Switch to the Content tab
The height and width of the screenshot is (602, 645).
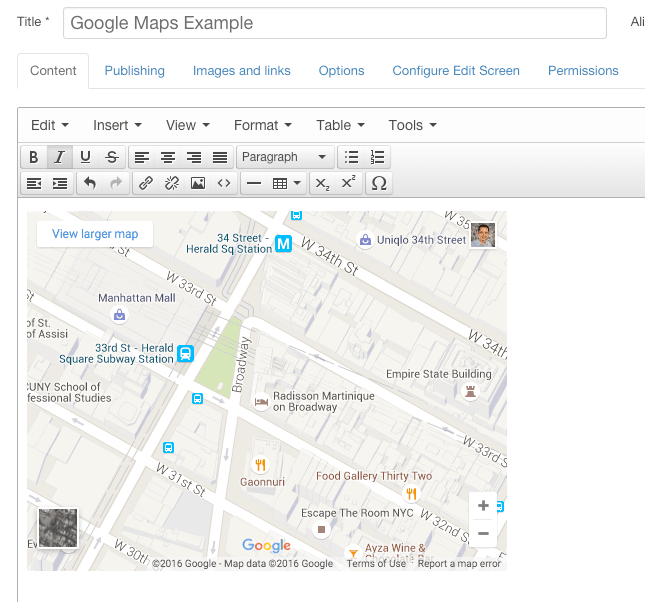[x=53, y=71]
